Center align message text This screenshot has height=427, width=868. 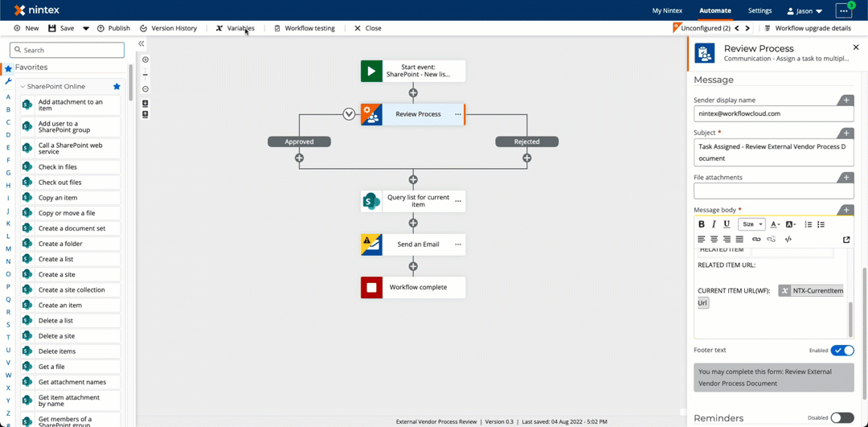pos(714,240)
